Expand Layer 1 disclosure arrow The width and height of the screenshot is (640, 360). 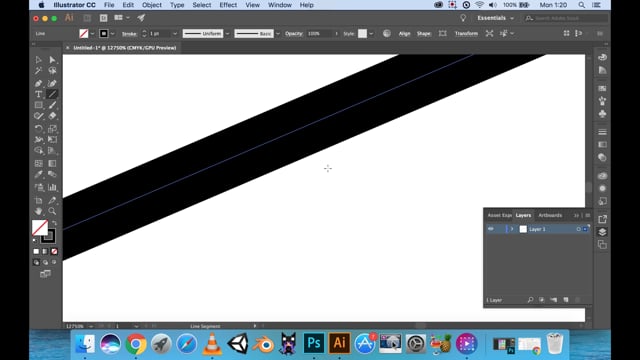512,229
